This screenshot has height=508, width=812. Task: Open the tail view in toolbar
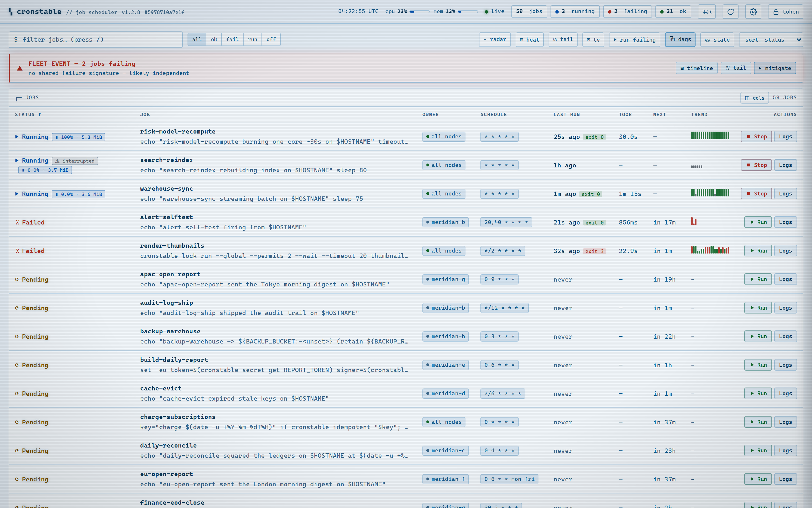[563, 40]
